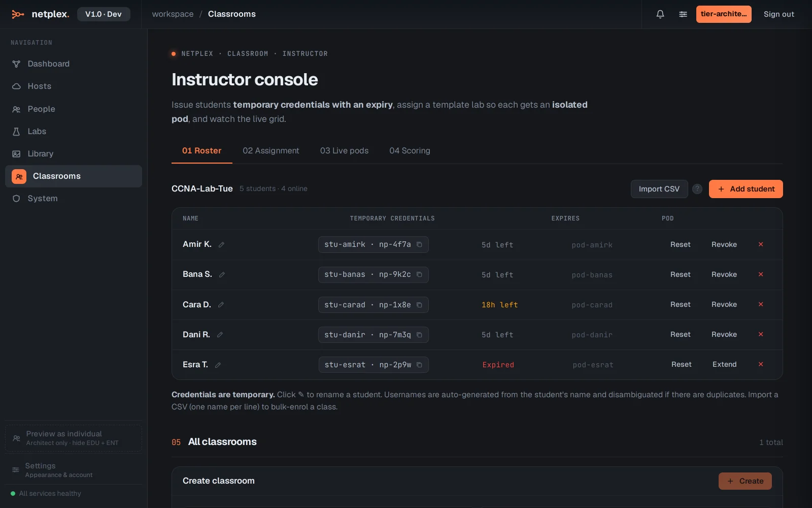The height and width of the screenshot is (508, 812).
Task: Rename Bana S. with pencil icon
Action: click(x=222, y=275)
